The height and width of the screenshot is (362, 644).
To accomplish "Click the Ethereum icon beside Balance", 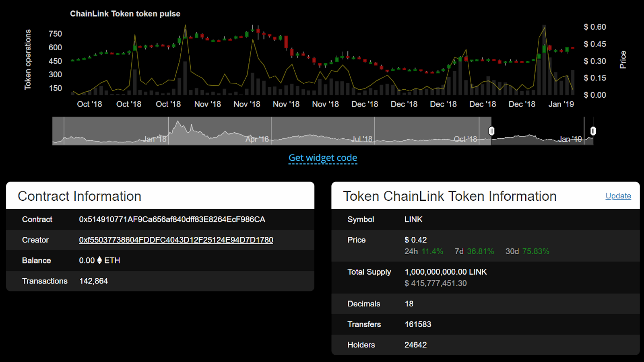I will click(99, 260).
